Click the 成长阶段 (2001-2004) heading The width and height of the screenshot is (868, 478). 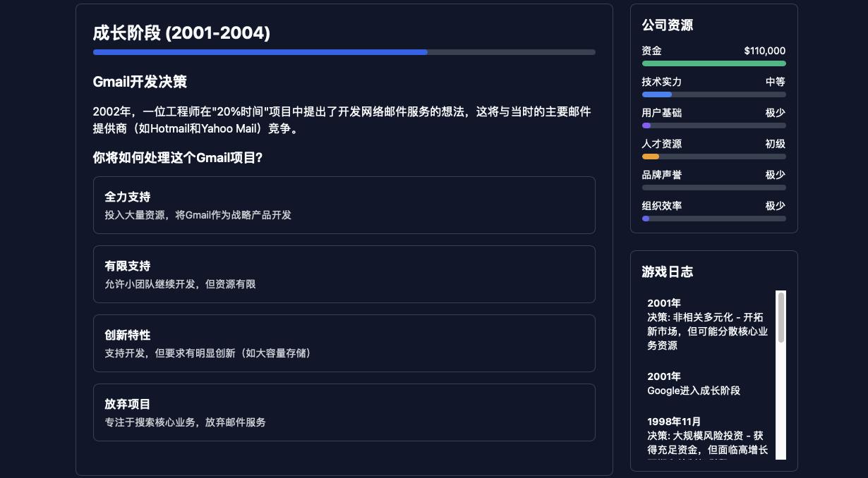(181, 33)
